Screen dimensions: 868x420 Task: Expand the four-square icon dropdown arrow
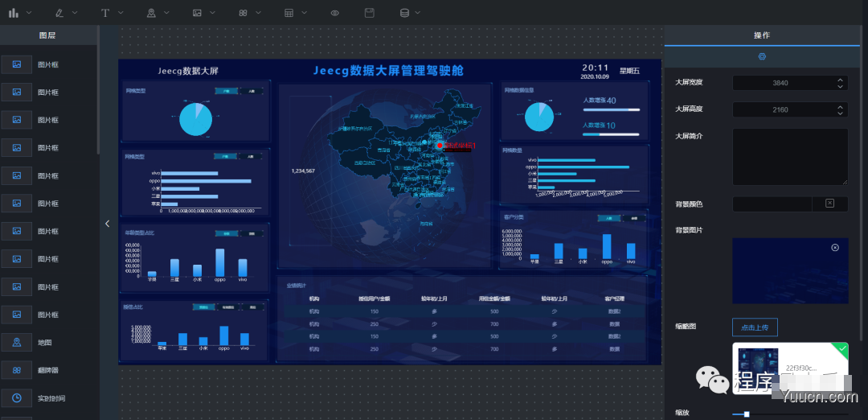[x=259, y=12]
